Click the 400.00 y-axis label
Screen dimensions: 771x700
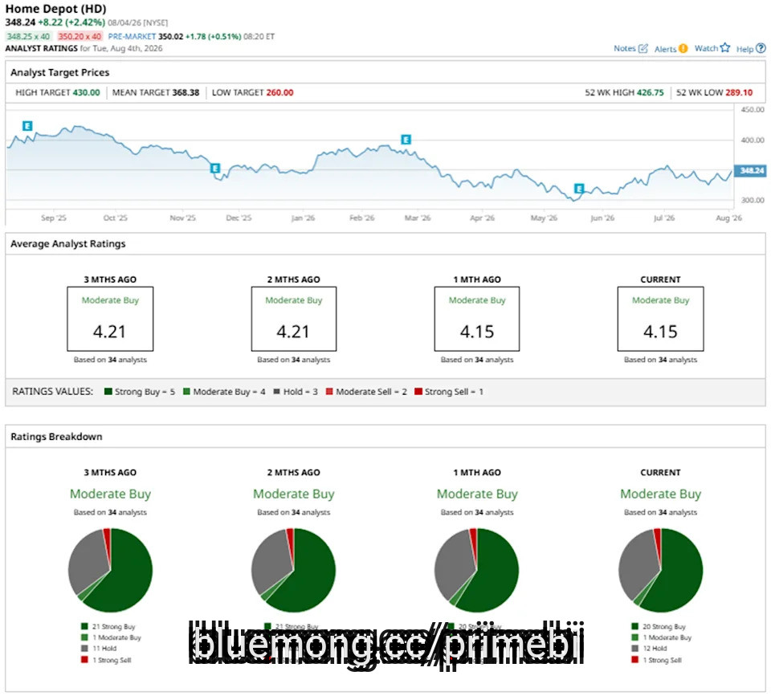click(x=753, y=140)
